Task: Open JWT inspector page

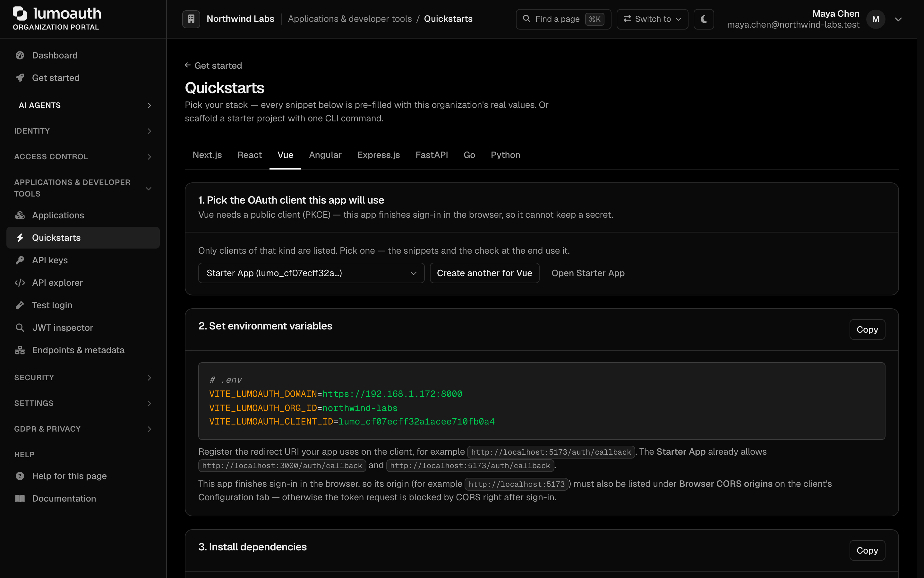Action: [x=83, y=328]
